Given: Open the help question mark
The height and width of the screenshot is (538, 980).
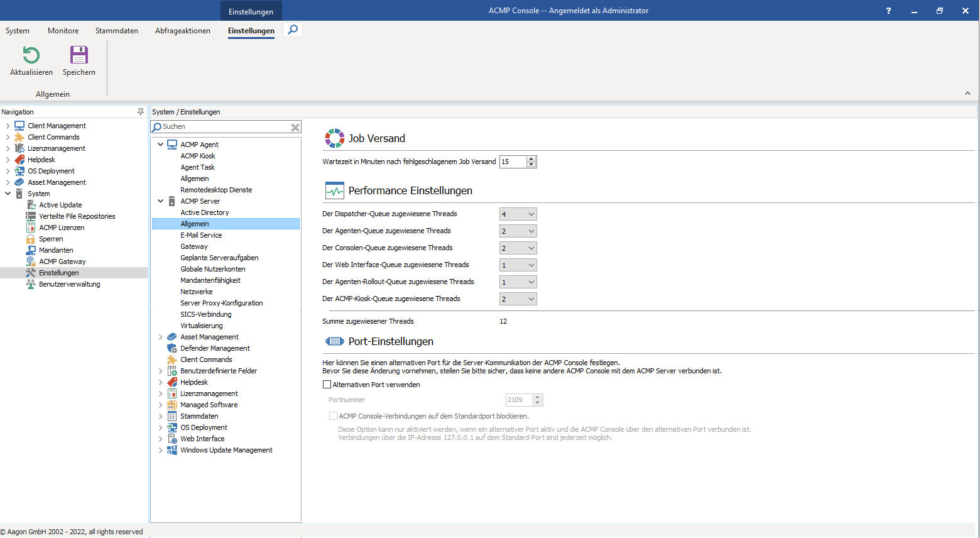Looking at the screenshot, I should click(x=888, y=11).
